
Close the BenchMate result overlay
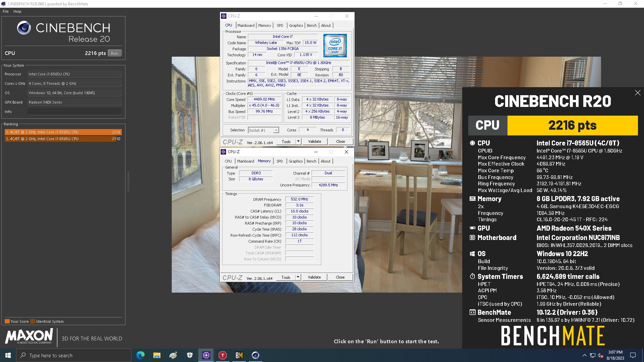[638, 93]
